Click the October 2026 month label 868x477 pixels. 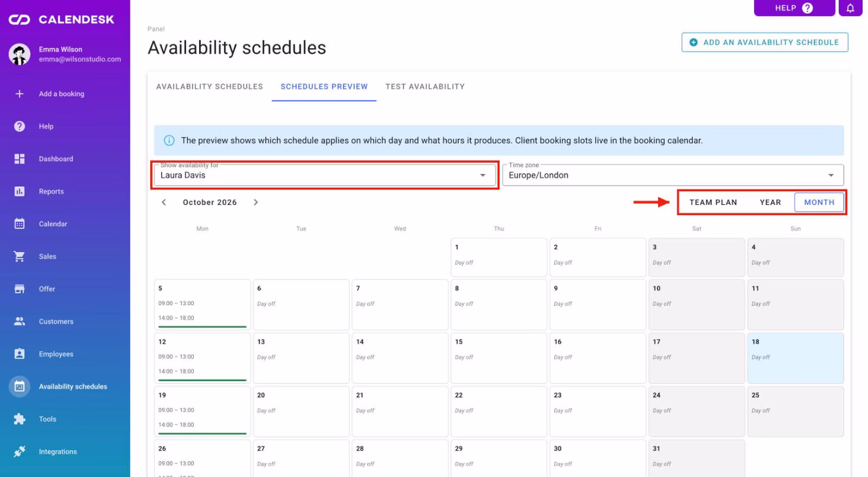[x=210, y=202]
